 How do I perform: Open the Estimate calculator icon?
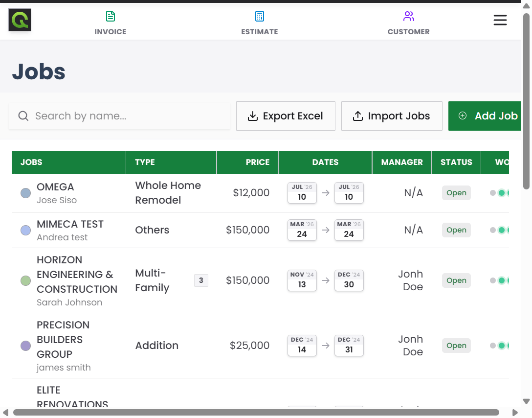tap(260, 16)
